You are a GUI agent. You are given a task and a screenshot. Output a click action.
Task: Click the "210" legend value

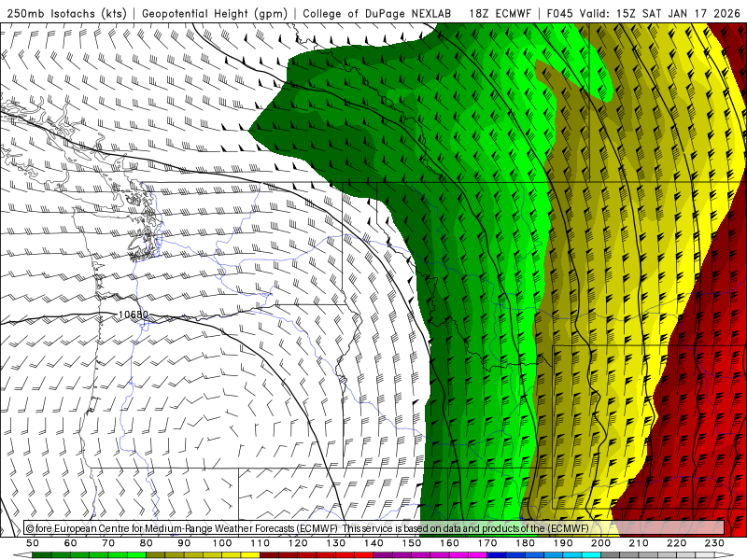point(640,543)
